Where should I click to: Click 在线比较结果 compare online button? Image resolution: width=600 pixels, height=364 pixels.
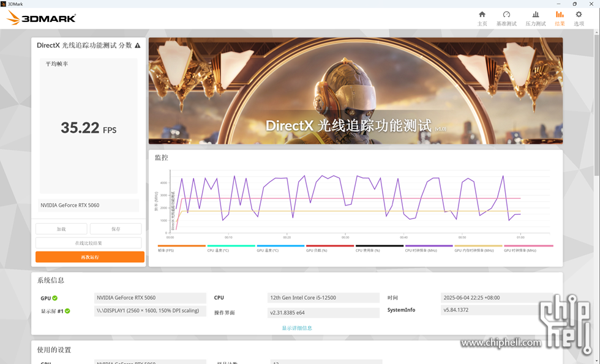pyautogui.click(x=88, y=243)
